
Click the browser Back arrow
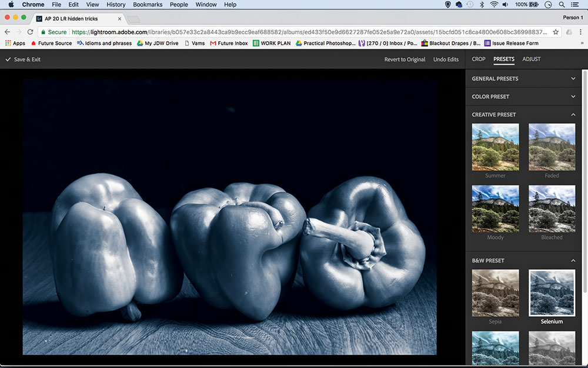pyautogui.click(x=8, y=32)
